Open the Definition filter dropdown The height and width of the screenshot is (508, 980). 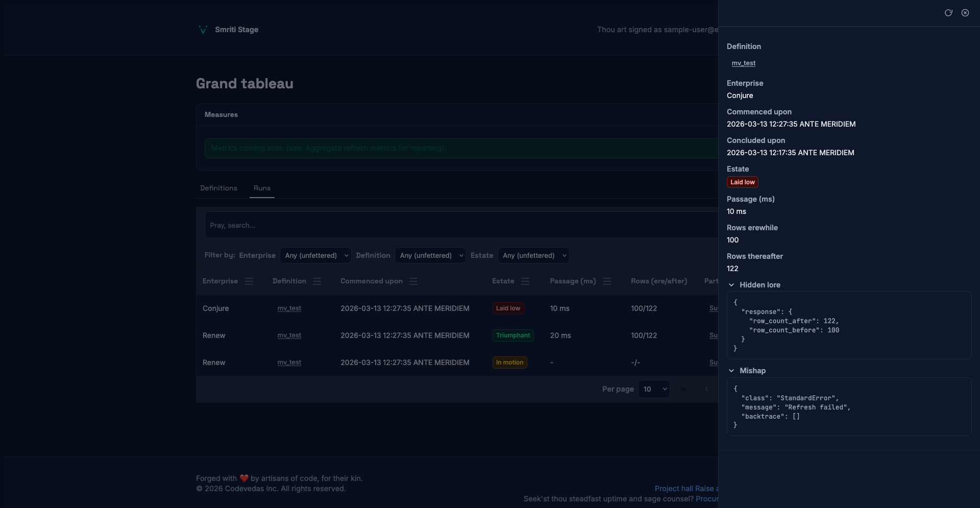pyautogui.click(x=430, y=255)
